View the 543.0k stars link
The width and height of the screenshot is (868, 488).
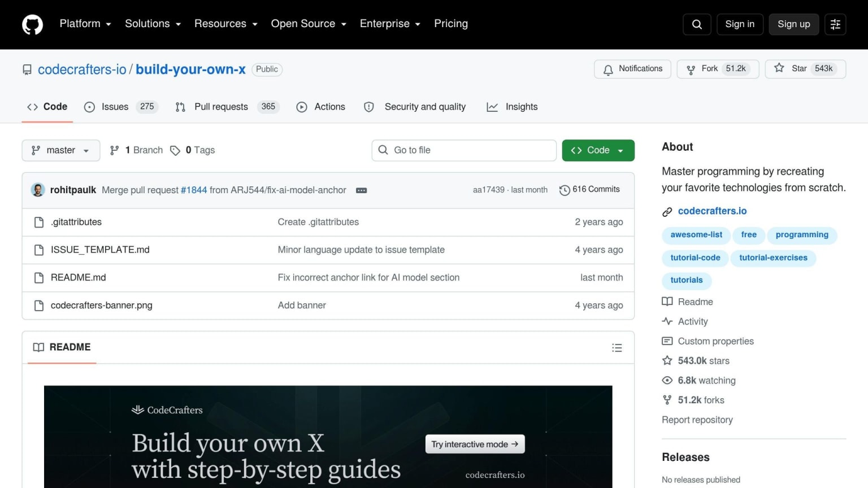[x=696, y=361]
